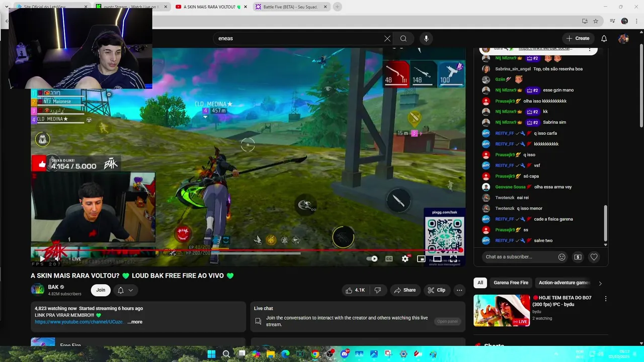The height and width of the screenshot is (362, 644).
Task: Dislike the video with thumbs down
Action: pyautogui.click(x=378, y=290)
